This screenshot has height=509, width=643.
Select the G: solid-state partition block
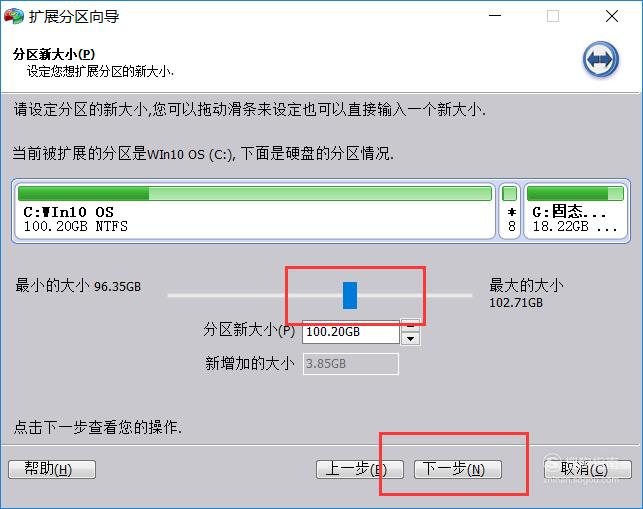[575, 211]
